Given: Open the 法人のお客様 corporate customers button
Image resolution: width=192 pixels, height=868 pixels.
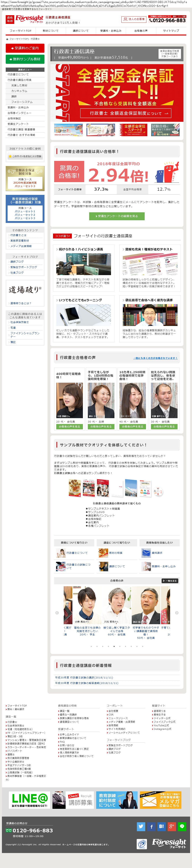Looking at the screenshot, I should tap(134, 19).
